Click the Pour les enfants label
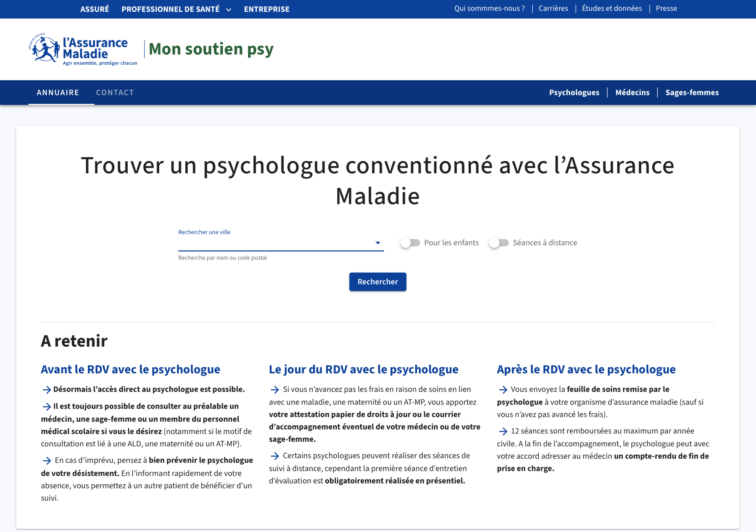This screenshot has height=532, width=756. point(452,243)
